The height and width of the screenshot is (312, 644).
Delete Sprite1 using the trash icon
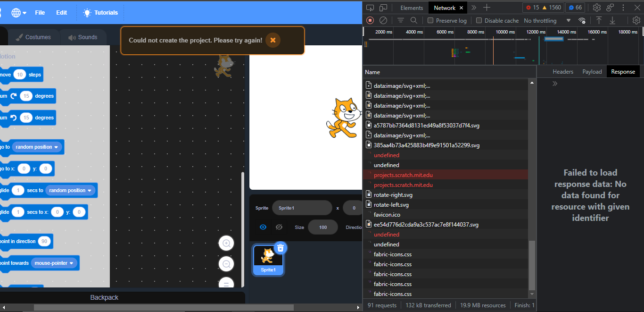[281, 247]
